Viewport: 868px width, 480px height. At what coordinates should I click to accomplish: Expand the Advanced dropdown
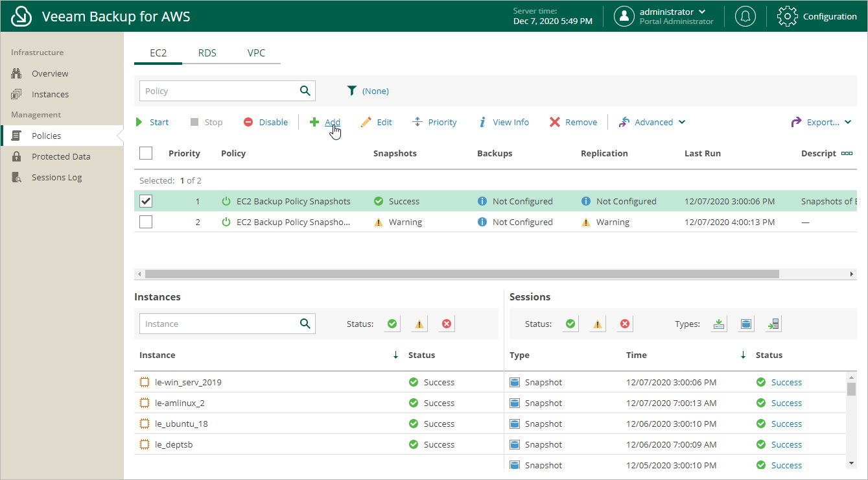click(652, 122)
